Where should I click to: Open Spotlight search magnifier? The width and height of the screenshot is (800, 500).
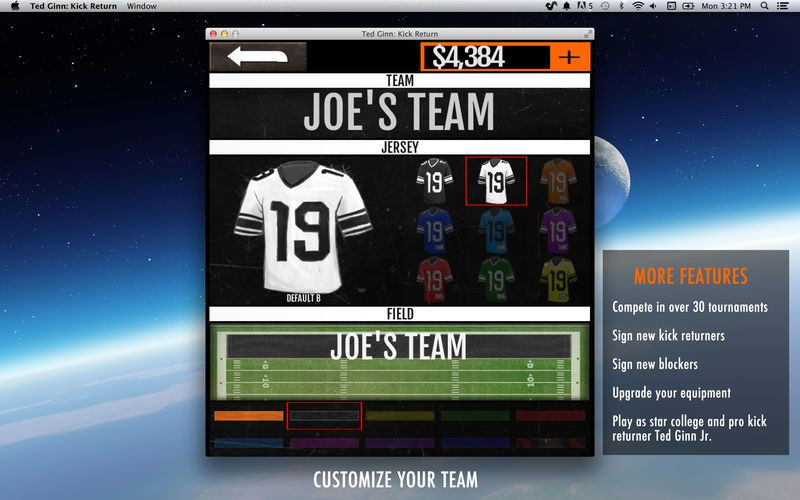764,6
